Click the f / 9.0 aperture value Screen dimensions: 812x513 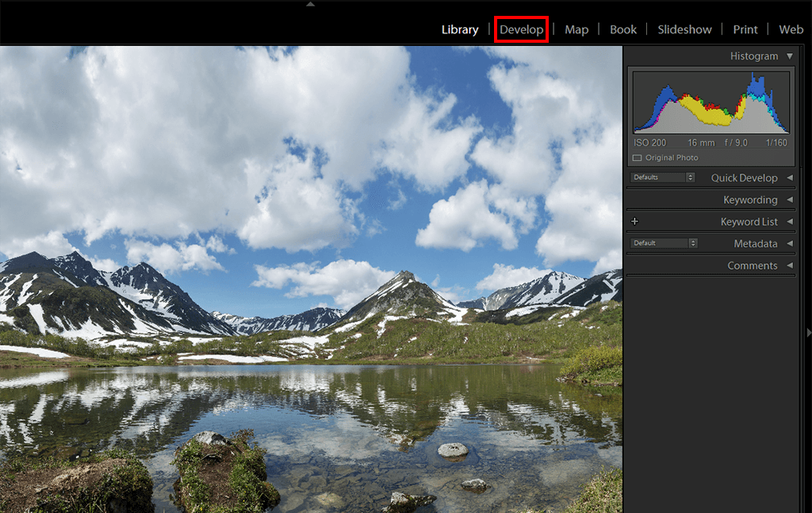pos(736,143)
